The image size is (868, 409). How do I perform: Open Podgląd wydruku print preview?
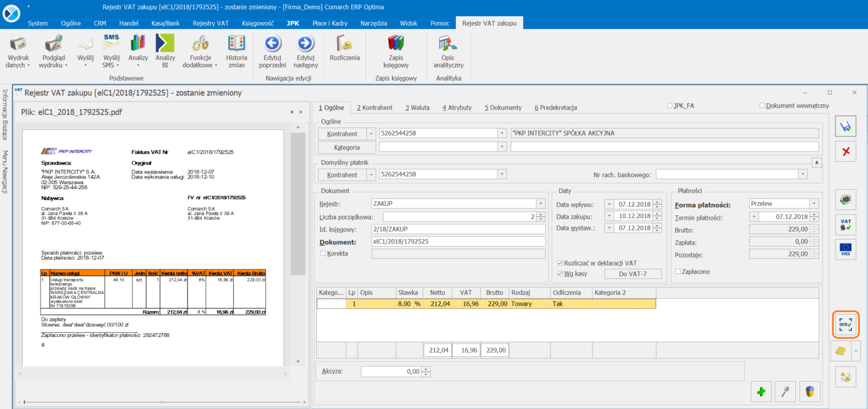[x=53, y=44]
